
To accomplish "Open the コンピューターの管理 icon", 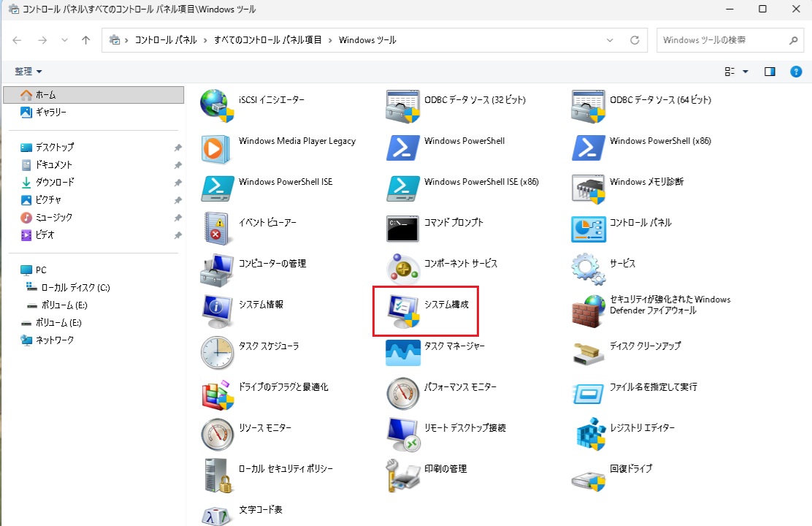I will (217, 270).
